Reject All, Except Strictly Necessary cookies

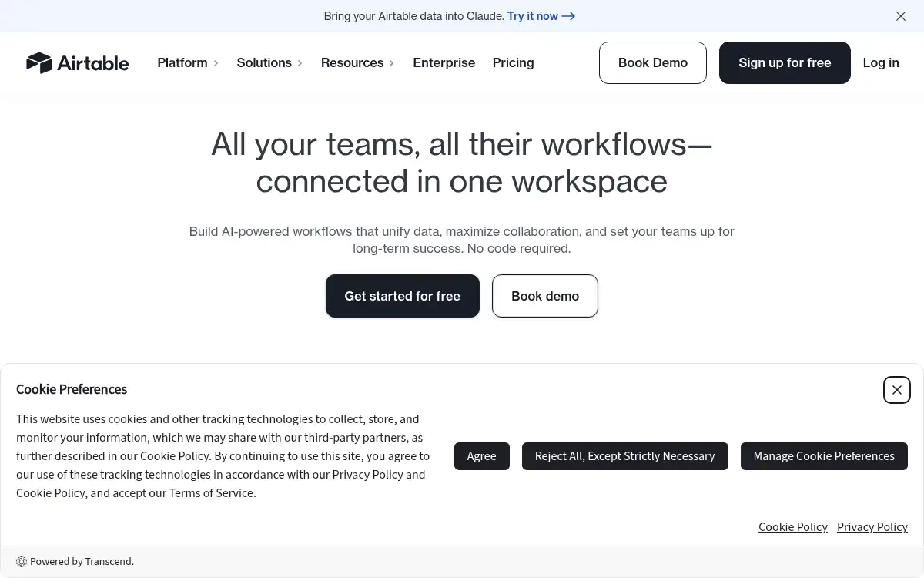625,456
